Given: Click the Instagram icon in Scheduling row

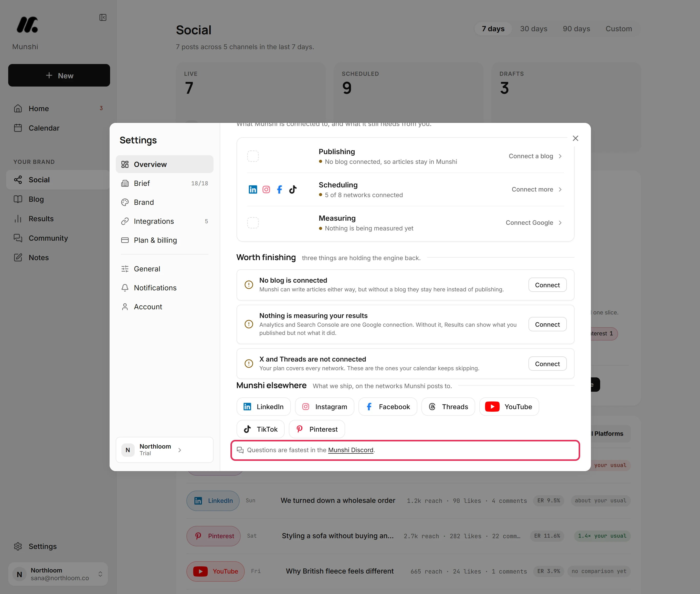Looking at the screenshot, I should [266, 189].
